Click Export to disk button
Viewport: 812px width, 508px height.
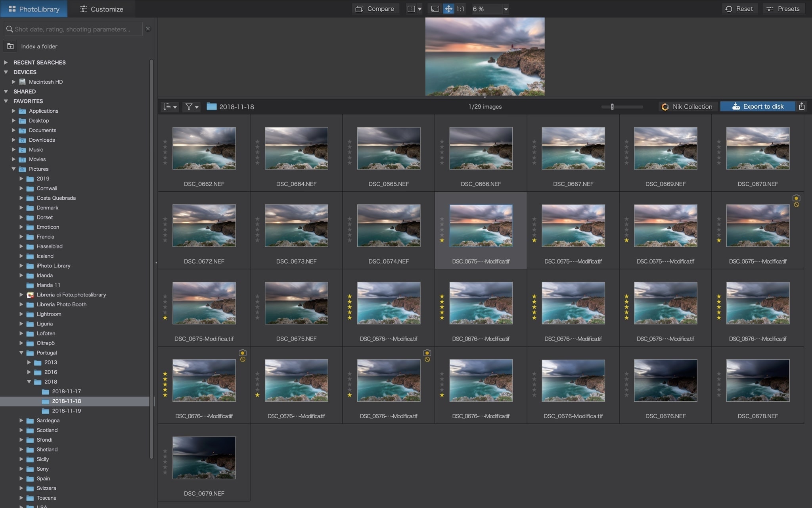point(757,106)
